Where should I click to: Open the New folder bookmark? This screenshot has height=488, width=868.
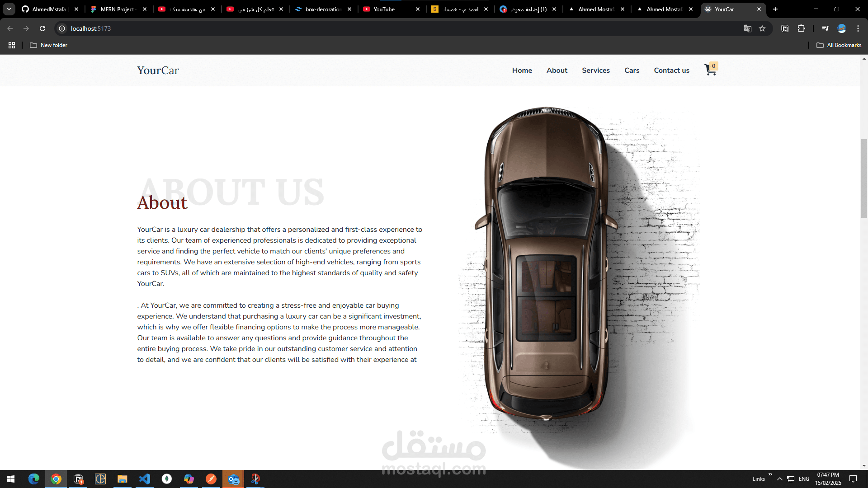tap(49, 45)
